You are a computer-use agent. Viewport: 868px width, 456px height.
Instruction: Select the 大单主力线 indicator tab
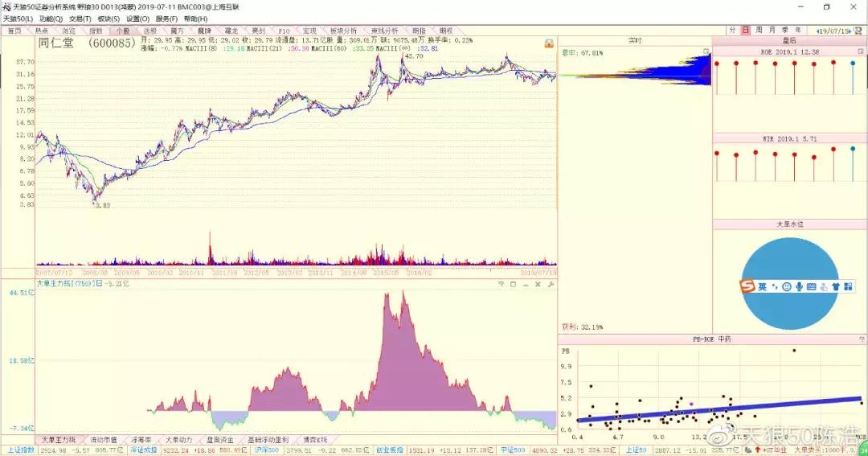point(59,440)
